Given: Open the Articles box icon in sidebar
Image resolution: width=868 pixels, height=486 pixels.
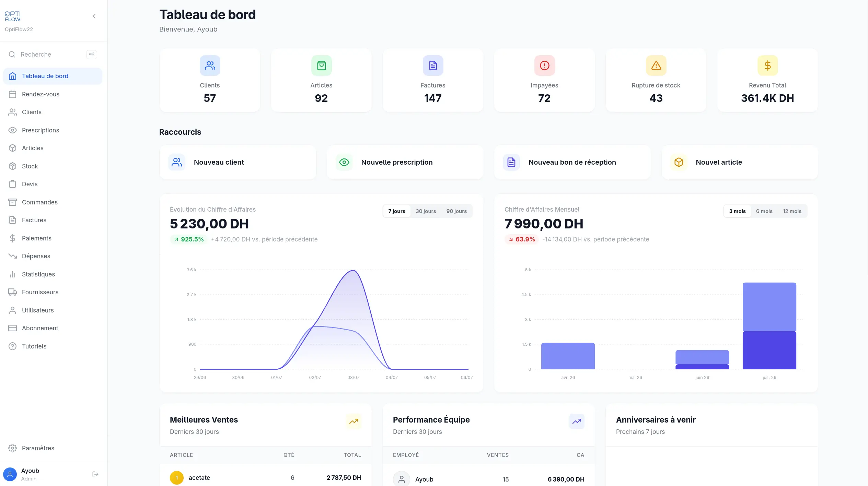Looking at the screenshot, I should click(x=12, y=148).
